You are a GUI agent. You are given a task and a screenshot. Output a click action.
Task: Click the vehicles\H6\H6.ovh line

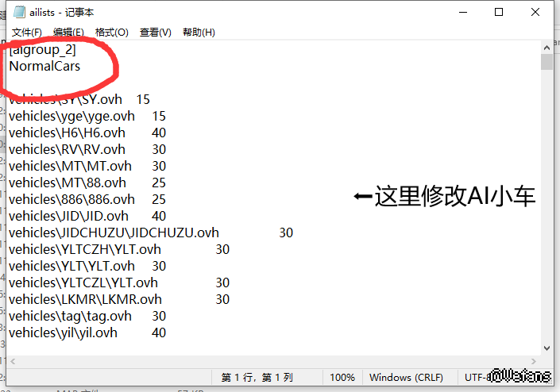tap(67, 133)
